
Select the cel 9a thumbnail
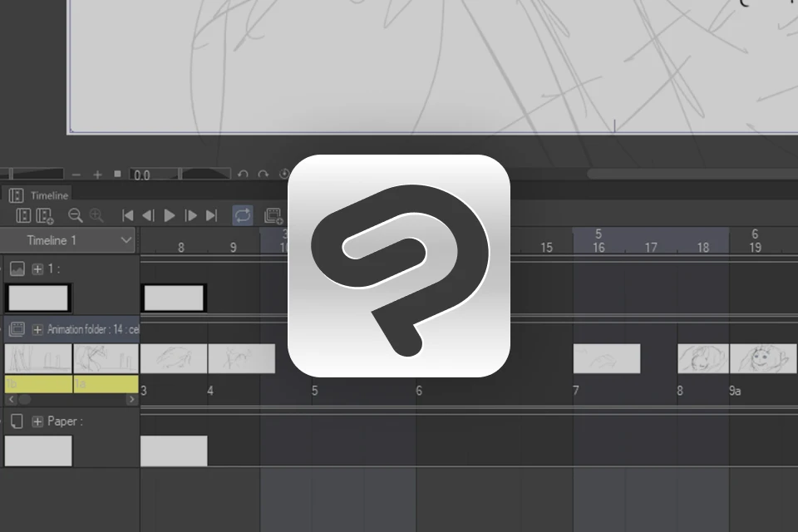click(x=763, y=358)
